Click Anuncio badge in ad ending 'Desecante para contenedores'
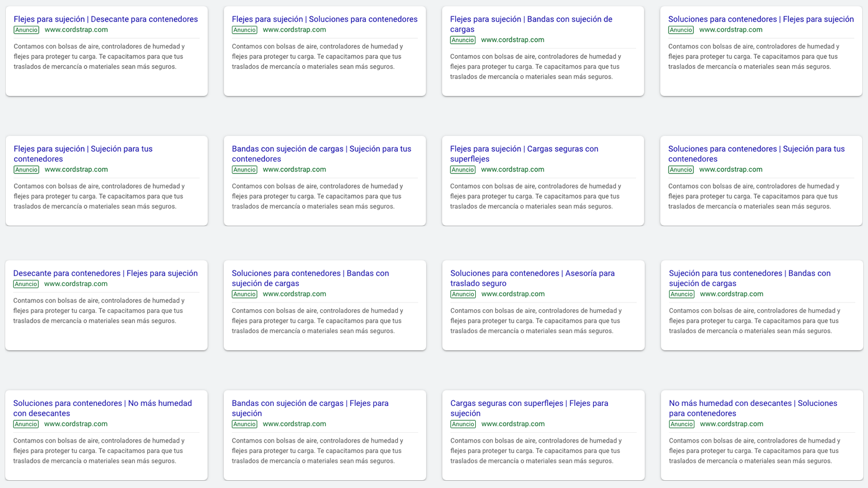The height and width of the screenshot is (488, 868). (26, 30)
